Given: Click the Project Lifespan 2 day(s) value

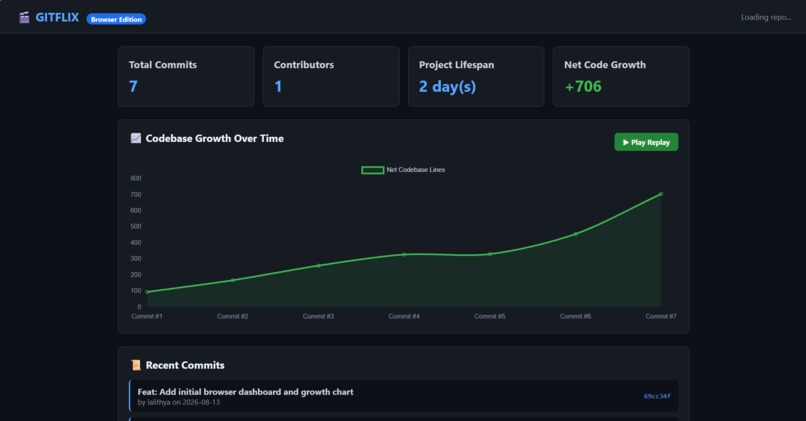Looking at the screenshot, I should point(447,86).
